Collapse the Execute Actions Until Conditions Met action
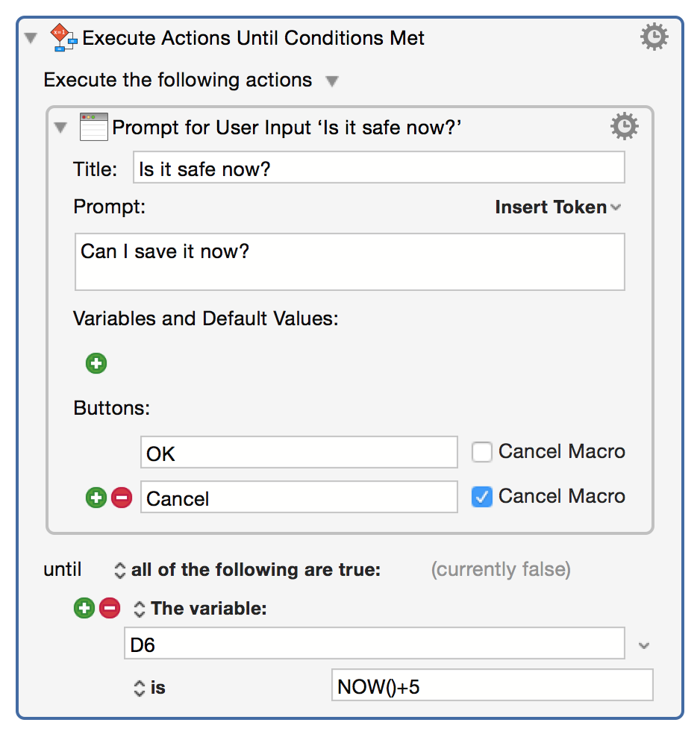 (x=31, y=38)
